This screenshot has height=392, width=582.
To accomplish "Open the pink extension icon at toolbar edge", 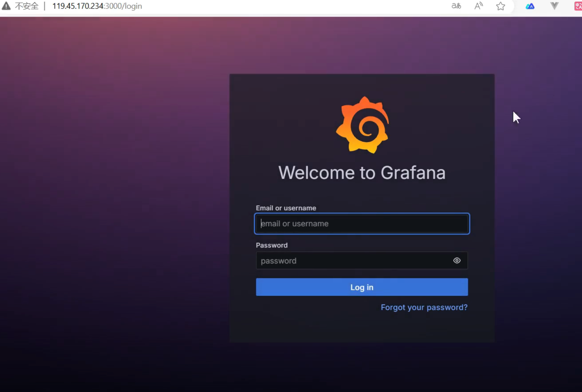I will [x=578, y=6].
